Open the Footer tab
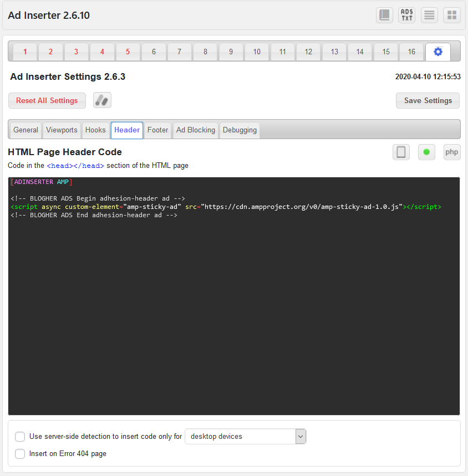This screenshot has width=468, height=476. 157,130
